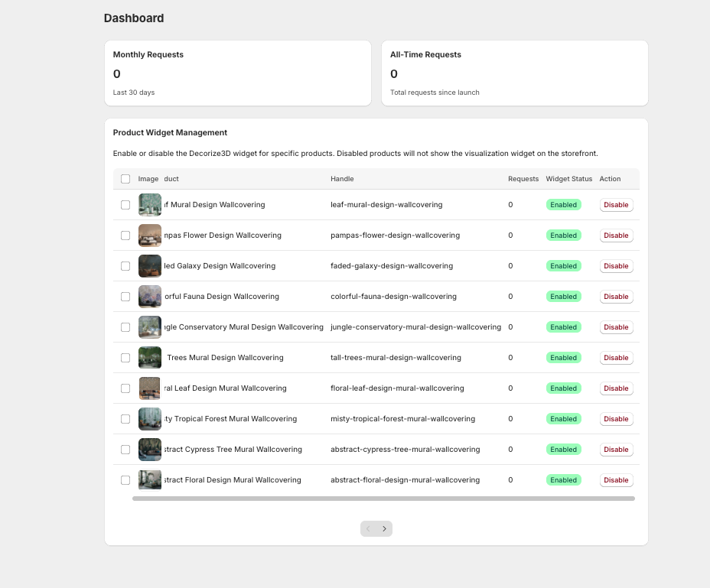The height and width of the screenshot is (588, 710).
Task: Click the Enabled status badge for Colorful Fauna
Action: 563,296
